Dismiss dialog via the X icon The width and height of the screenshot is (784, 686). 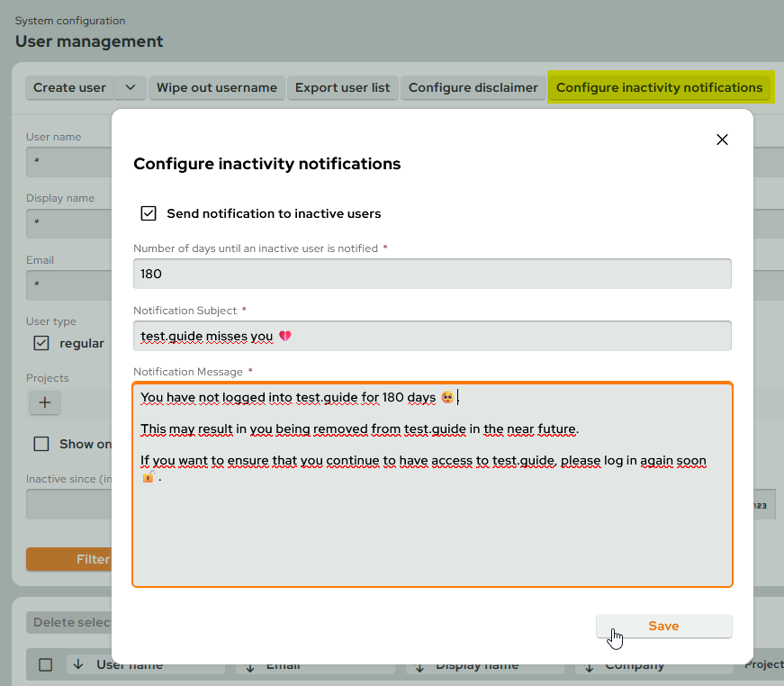coord(721,140)
